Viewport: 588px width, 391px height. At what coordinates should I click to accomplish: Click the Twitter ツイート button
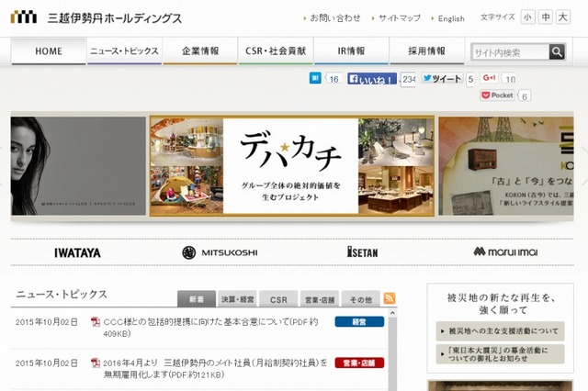tap(443, 78)
